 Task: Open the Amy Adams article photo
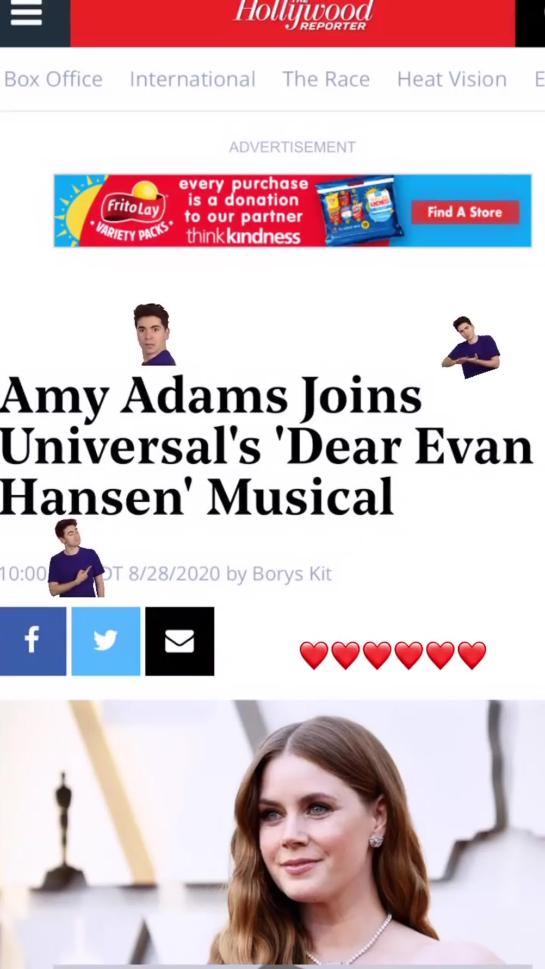(x=272, y=834)
